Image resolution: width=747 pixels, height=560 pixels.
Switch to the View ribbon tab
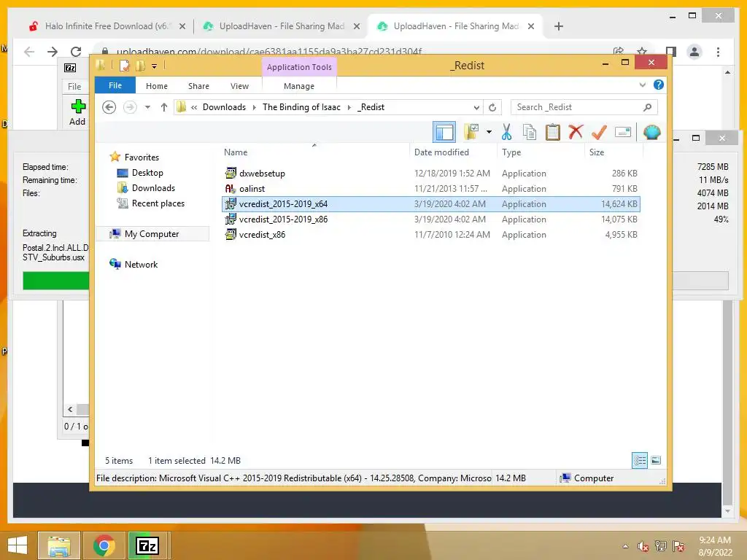click(239, 86)
